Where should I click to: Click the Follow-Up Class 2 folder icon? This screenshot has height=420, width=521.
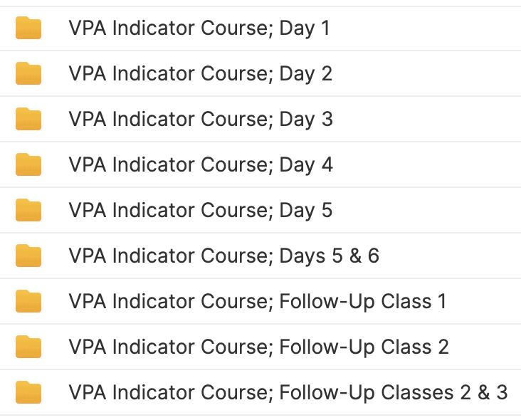tap(28, 347)
